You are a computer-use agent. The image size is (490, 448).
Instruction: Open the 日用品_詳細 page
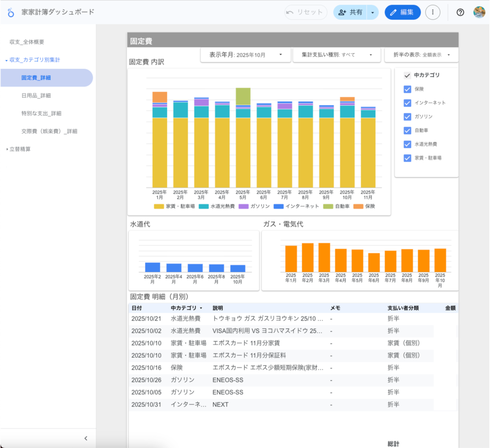click(x=36, y=96)
